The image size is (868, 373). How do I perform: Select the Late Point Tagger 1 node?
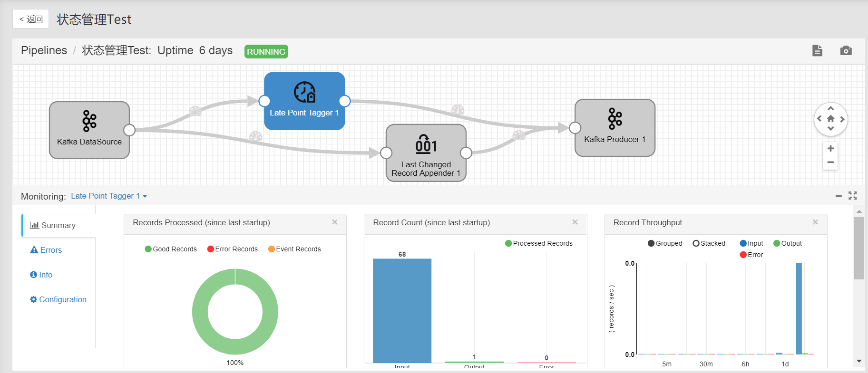[304, 101]
